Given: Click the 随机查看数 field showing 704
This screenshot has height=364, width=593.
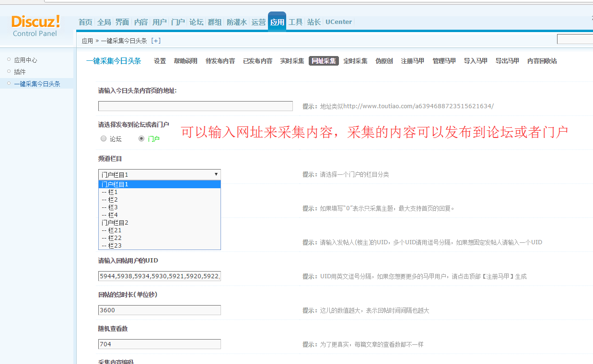Looking at the screenshot, I should point(160,344).
